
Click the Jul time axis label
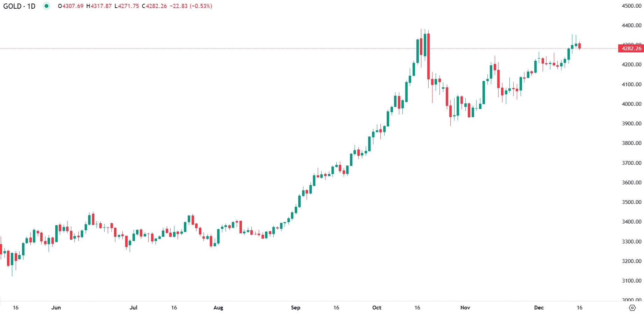(x=134, y=308)
